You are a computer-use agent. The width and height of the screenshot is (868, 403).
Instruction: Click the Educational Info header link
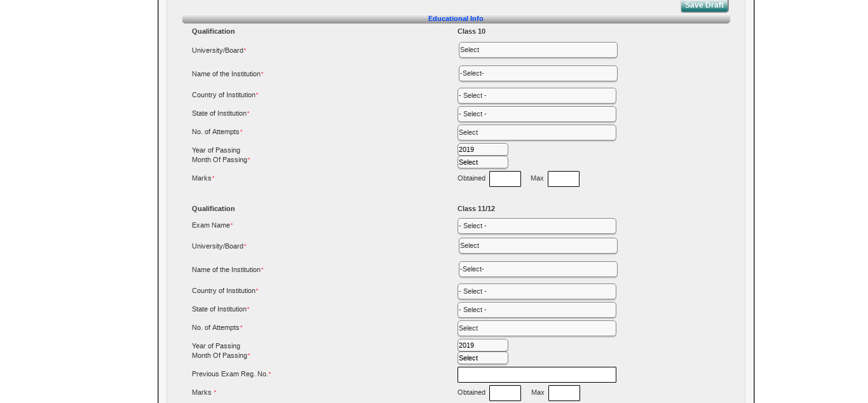click(x=455, y=18)
